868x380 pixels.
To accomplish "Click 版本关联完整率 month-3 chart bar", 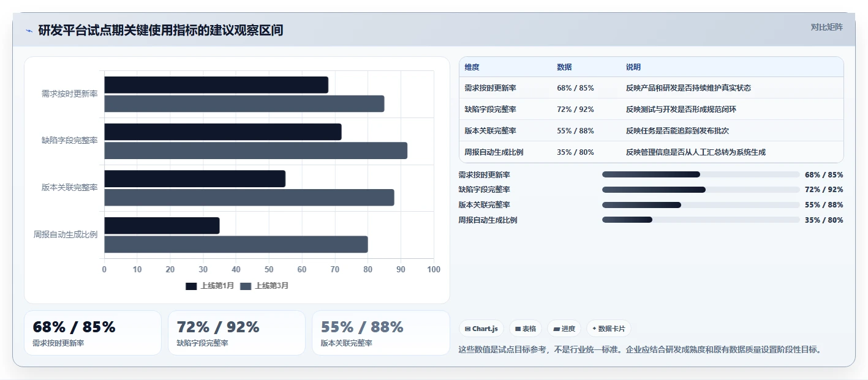I will pos(249,198).
